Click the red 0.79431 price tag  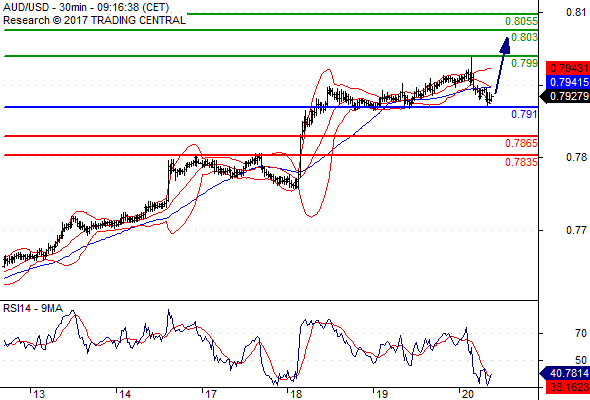(568, 68)
